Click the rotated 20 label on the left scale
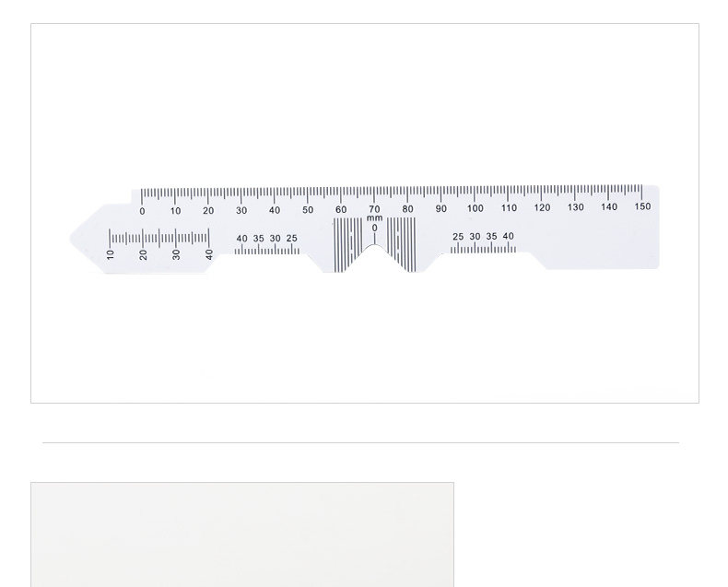 [x=143, y=254]
